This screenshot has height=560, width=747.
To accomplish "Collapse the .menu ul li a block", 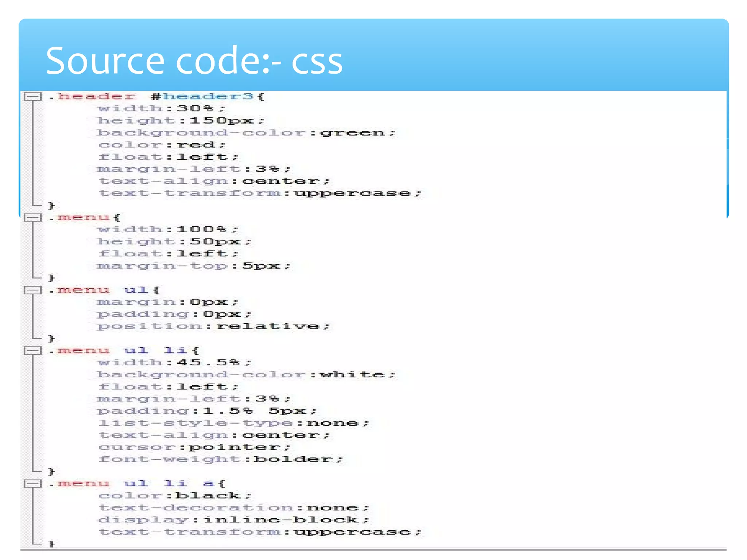I will (x=32, y=484).
